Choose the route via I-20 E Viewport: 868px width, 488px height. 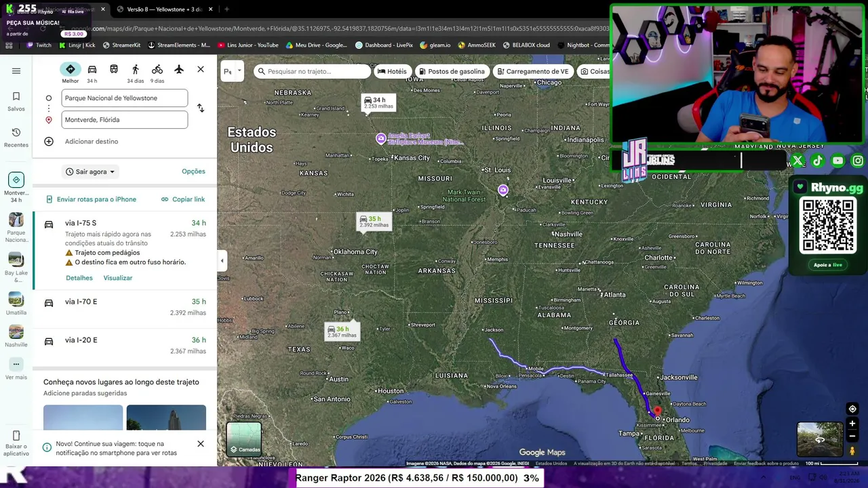pyautogui.click(x=125, y=347)
